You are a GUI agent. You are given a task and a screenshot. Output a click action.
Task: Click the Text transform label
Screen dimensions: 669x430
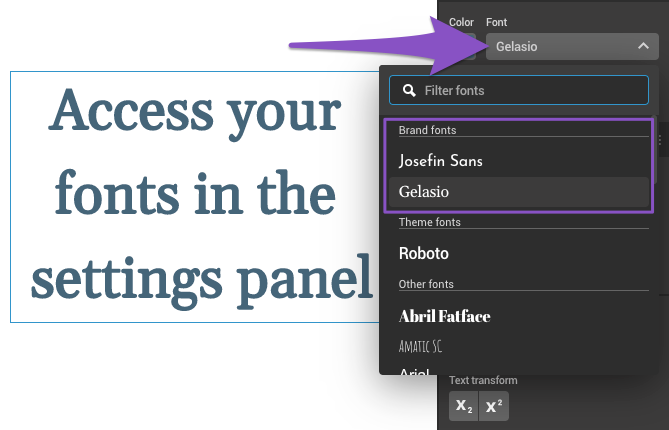483,380
